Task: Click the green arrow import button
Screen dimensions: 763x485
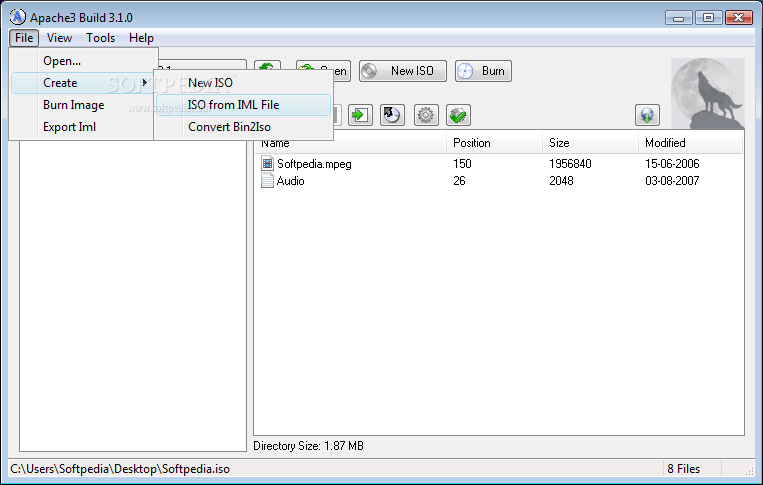Action: pos(360,115)
